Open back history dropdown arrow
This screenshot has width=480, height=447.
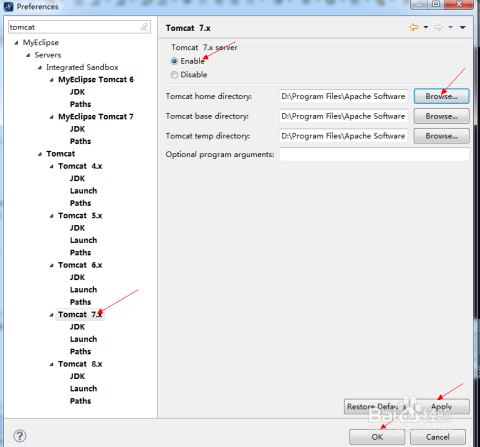pyautogui.click(x=426, y=27)
